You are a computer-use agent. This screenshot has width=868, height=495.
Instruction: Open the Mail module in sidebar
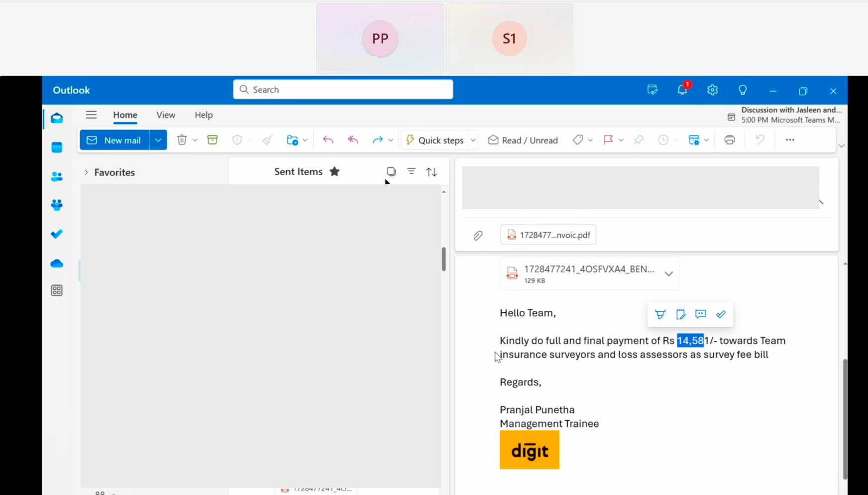tap(57, 118)
